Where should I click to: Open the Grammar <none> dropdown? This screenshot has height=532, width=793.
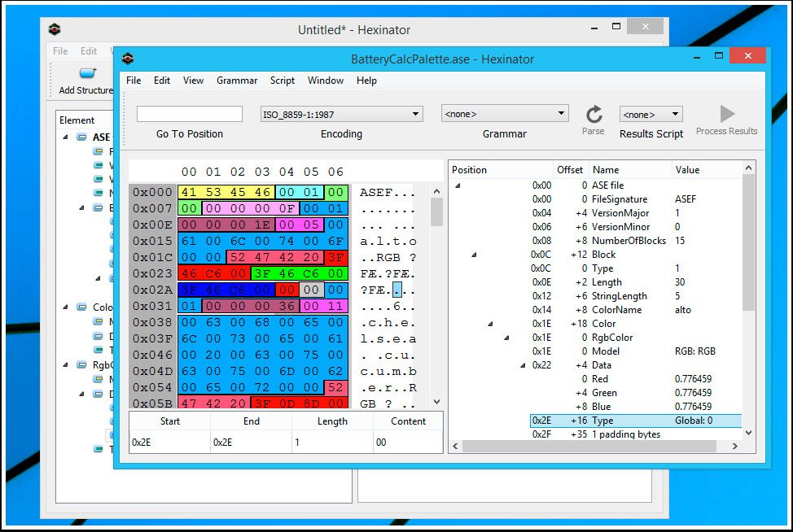[x=505, y=114]
